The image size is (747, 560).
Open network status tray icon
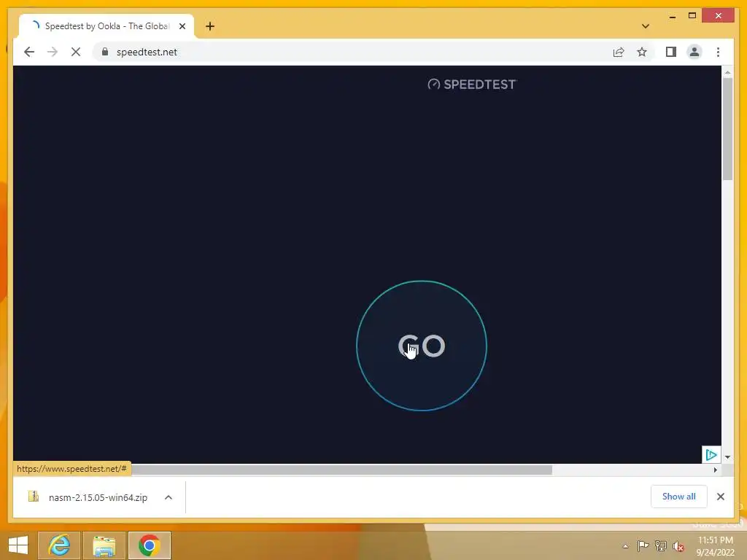tap(660, 546)
